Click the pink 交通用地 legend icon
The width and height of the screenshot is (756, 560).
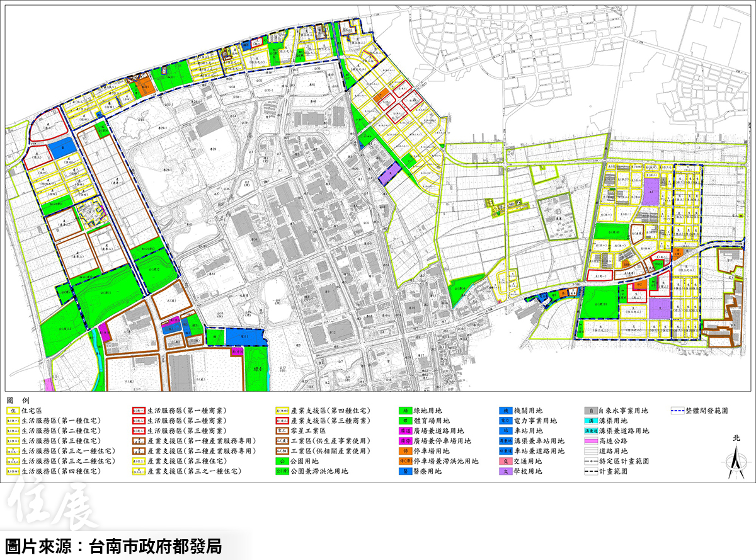[505, 461]
